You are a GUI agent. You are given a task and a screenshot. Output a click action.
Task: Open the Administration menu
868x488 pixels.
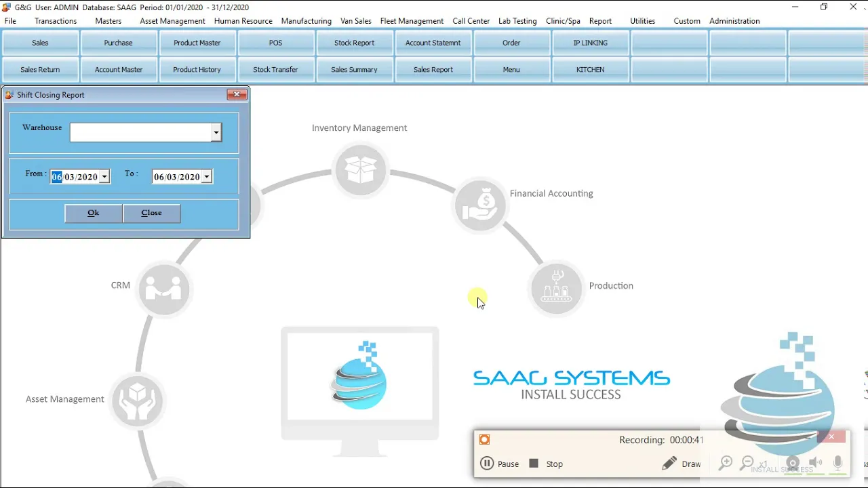[x=734, y=21]
